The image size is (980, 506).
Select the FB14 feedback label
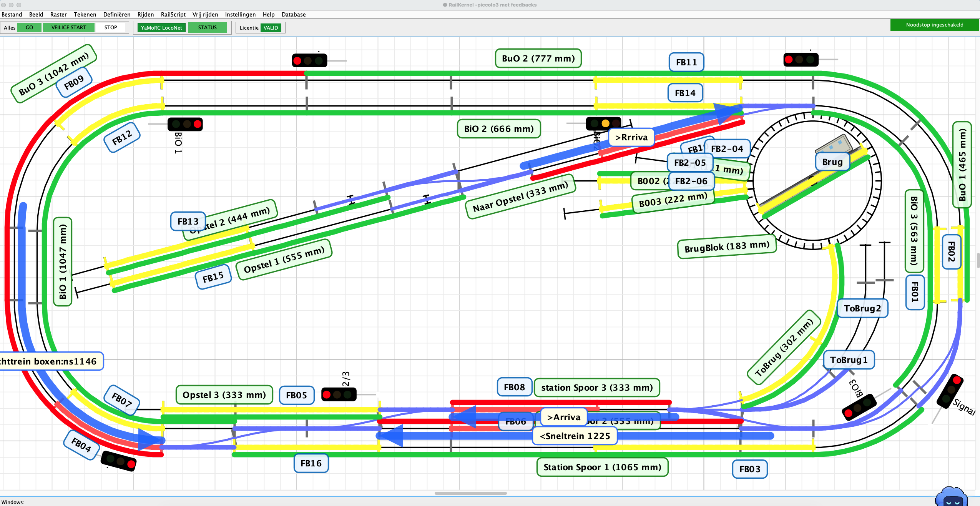tap(685, 93)
